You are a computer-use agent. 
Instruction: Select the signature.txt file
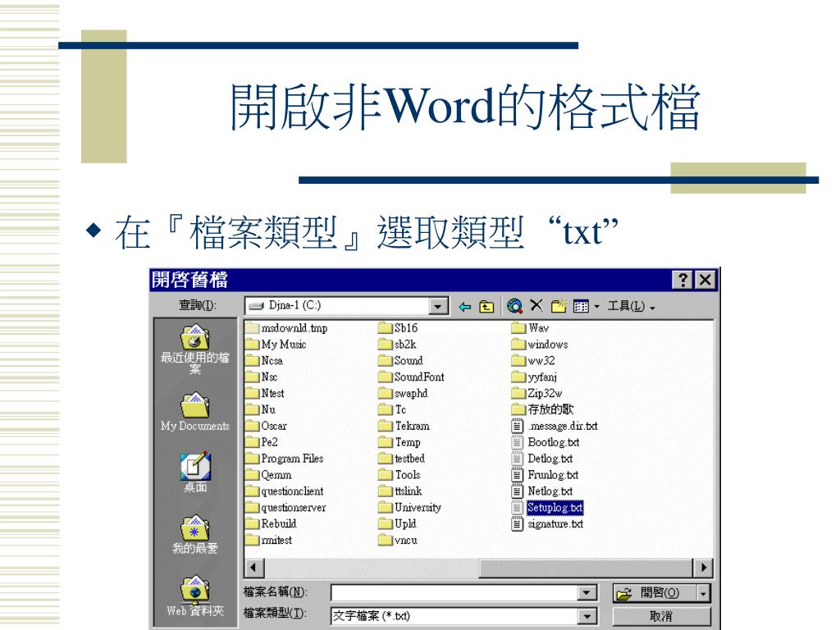coord(547,524)
